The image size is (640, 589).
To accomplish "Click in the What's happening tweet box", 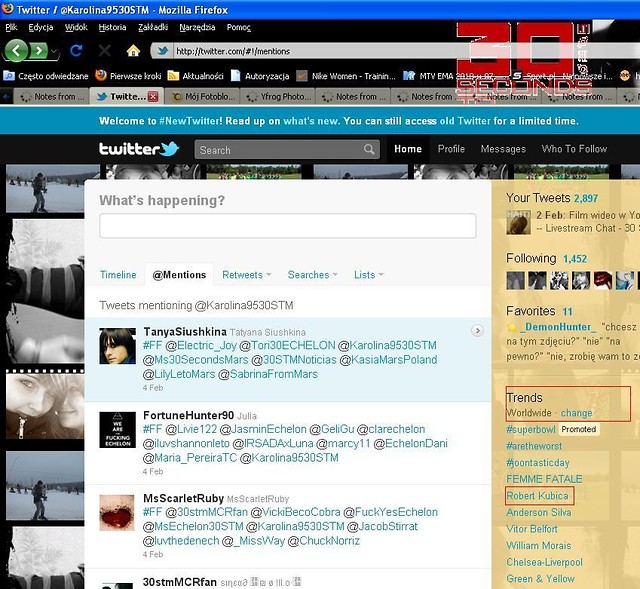I will [x=287, y=226].
